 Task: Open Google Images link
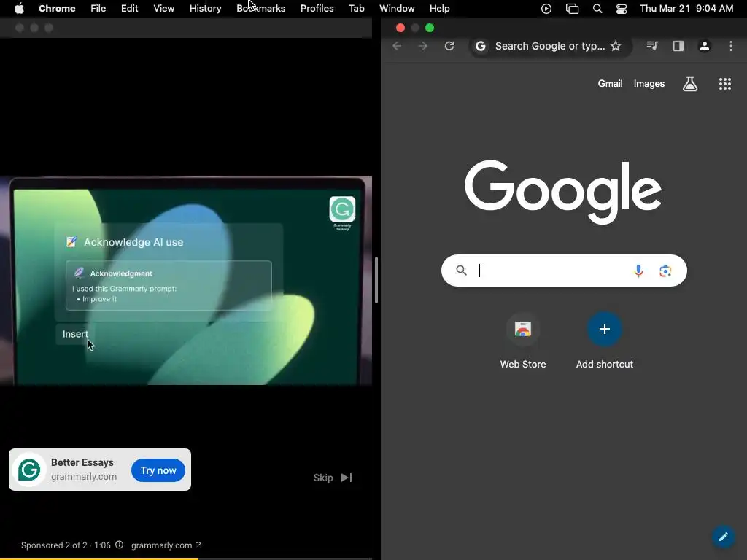pos(649,83)
